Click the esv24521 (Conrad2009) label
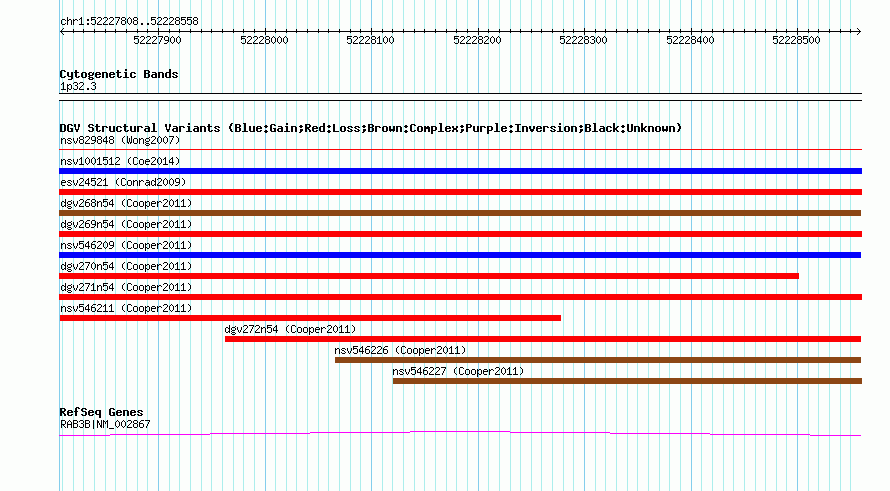Image resolution: width=890 pixels, height=491 pixels. [123, 182]
